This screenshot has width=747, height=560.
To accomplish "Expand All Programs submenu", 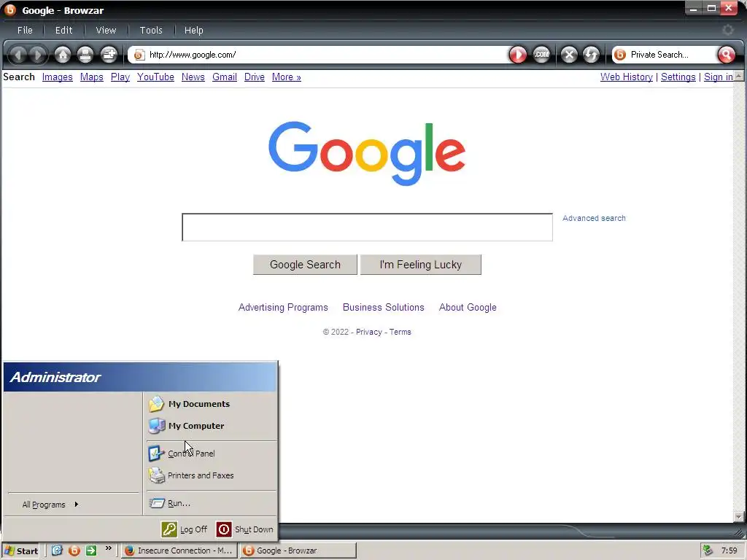I will [50, 505].
